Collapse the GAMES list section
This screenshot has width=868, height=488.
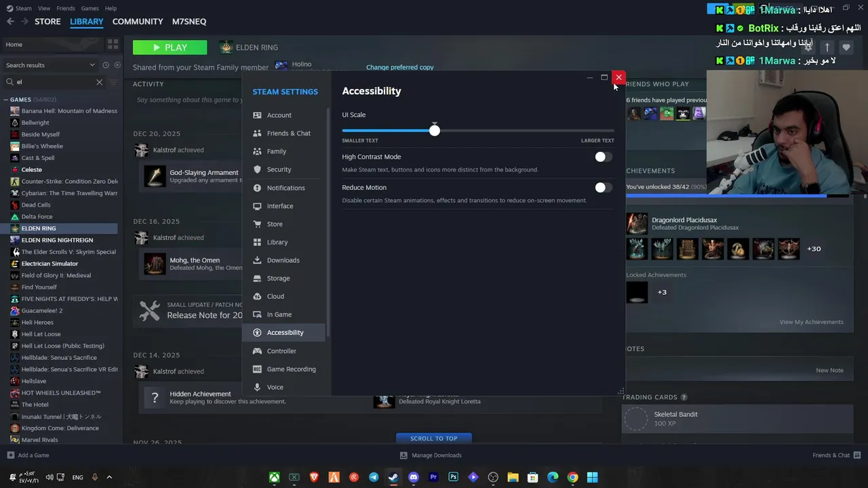pyautogui.click(x=7, y=100)
